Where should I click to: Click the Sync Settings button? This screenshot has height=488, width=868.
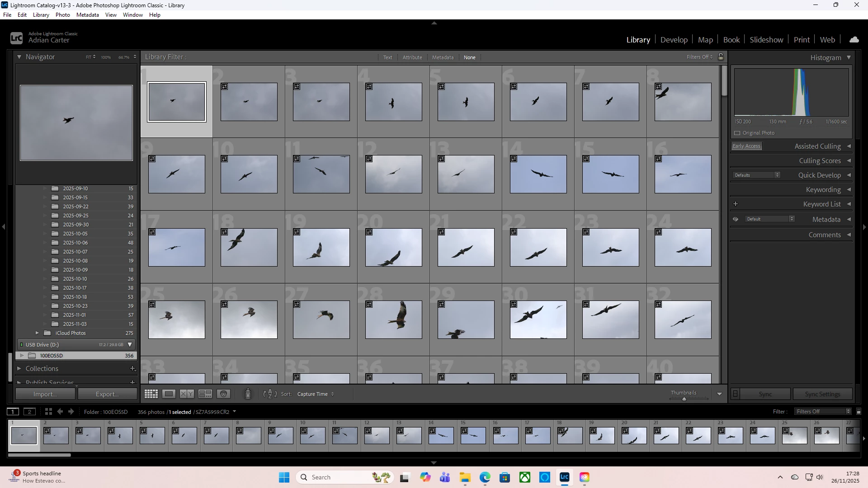tap(822, 394)
